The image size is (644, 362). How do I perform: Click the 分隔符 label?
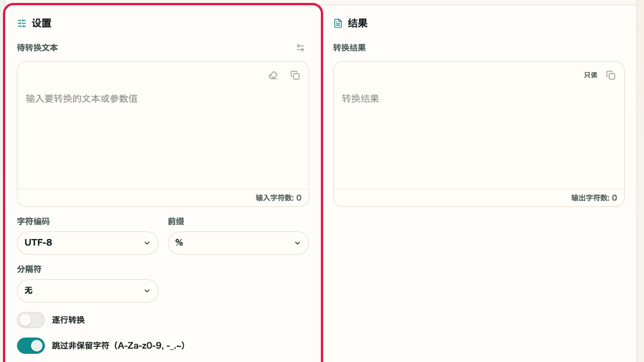tap(29, 269)
